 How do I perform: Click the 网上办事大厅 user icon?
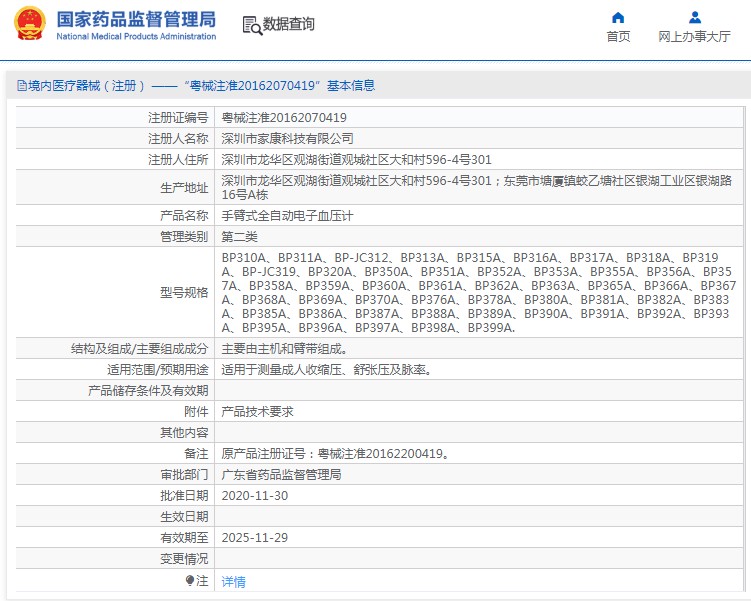click(694, 18)
